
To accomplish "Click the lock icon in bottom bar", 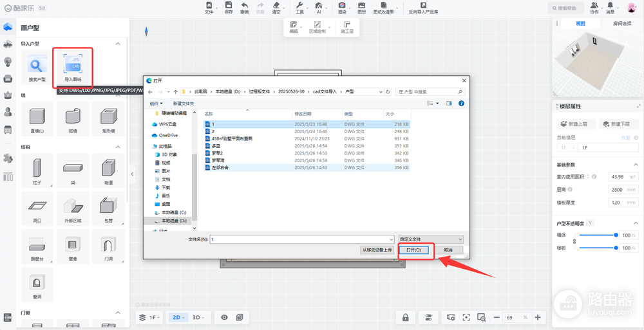I will pyautogui.click(x=405, y=317).
